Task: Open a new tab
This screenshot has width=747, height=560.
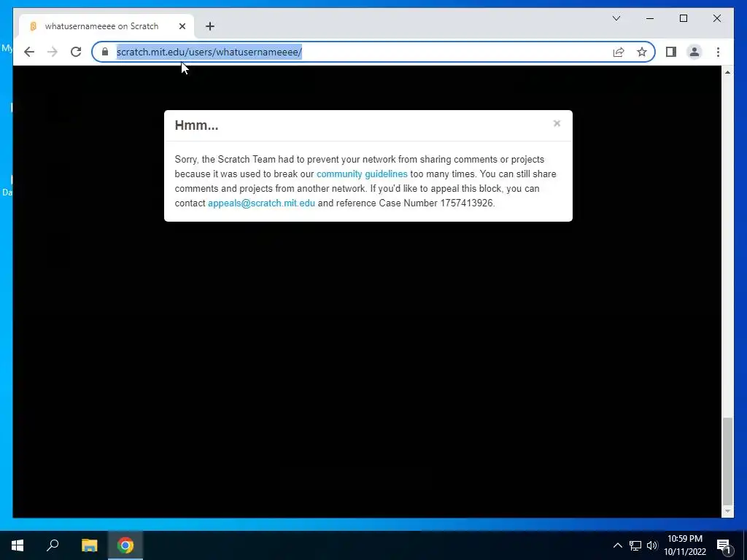Action: click(x=210, y=26)
